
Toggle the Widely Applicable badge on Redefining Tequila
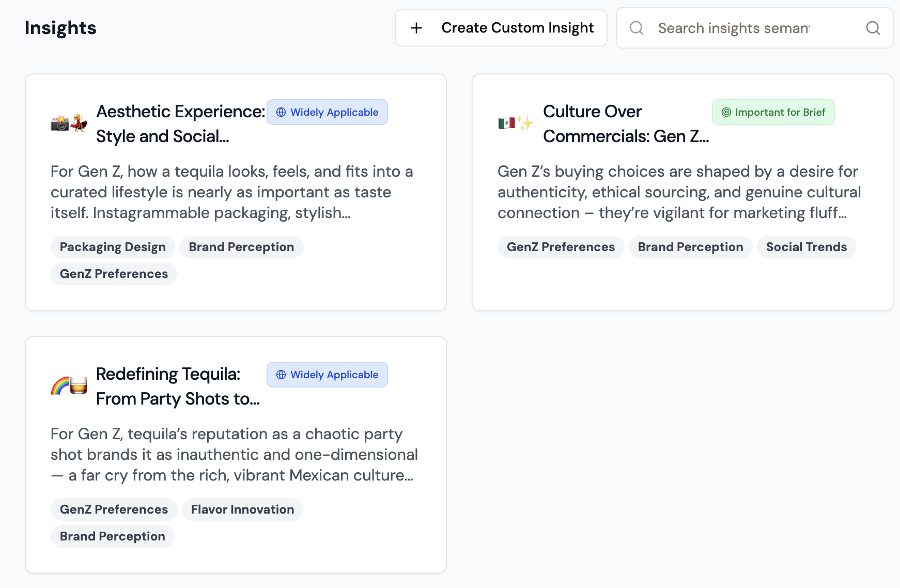[x=327, y=374]
